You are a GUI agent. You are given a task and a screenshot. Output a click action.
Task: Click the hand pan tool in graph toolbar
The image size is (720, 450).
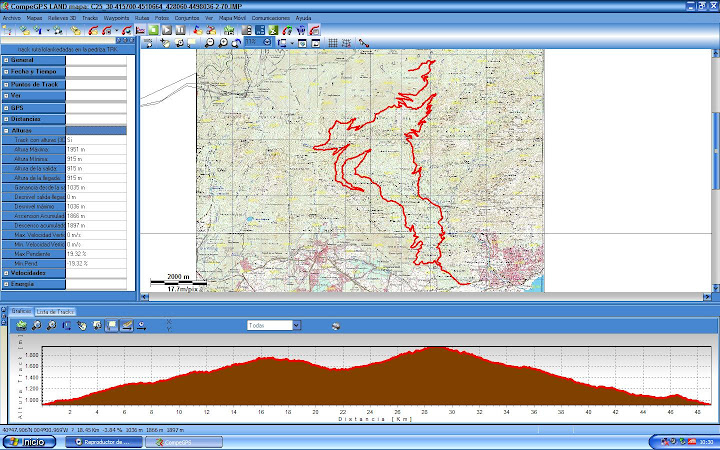click(x=82, y=325)
